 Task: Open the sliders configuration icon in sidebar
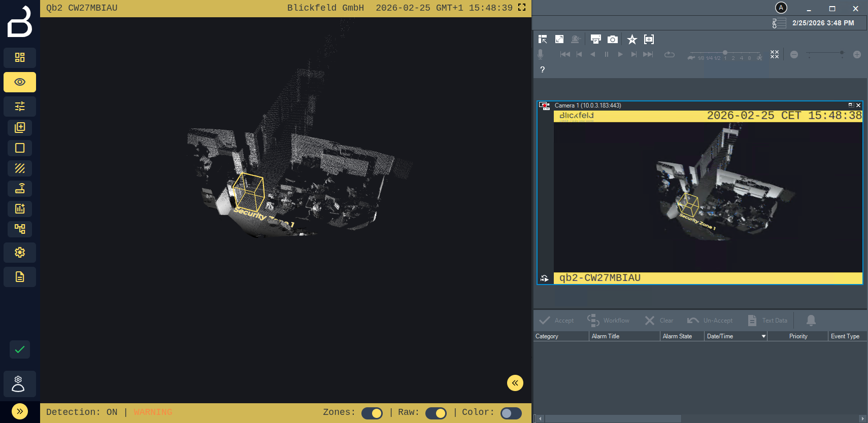tap(20, 107)
